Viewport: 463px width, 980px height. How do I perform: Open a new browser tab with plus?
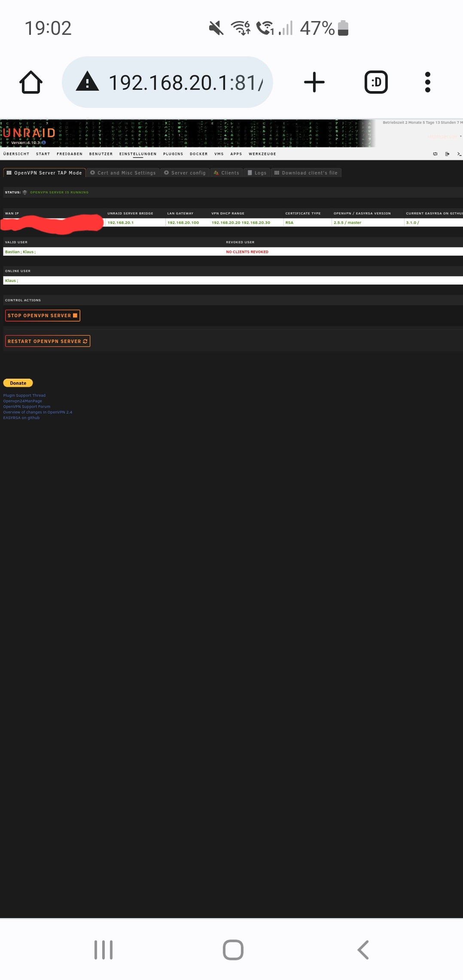pyautogui.click(x=314, y=82)
